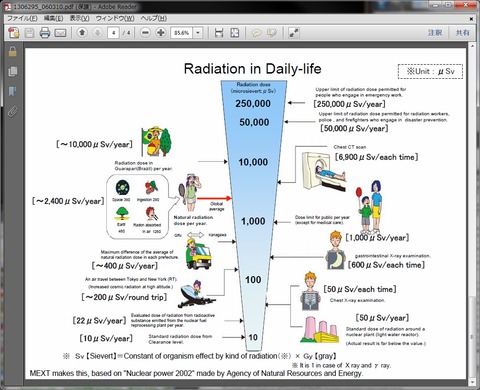Send the file by email envelope icon

[60, 33]
